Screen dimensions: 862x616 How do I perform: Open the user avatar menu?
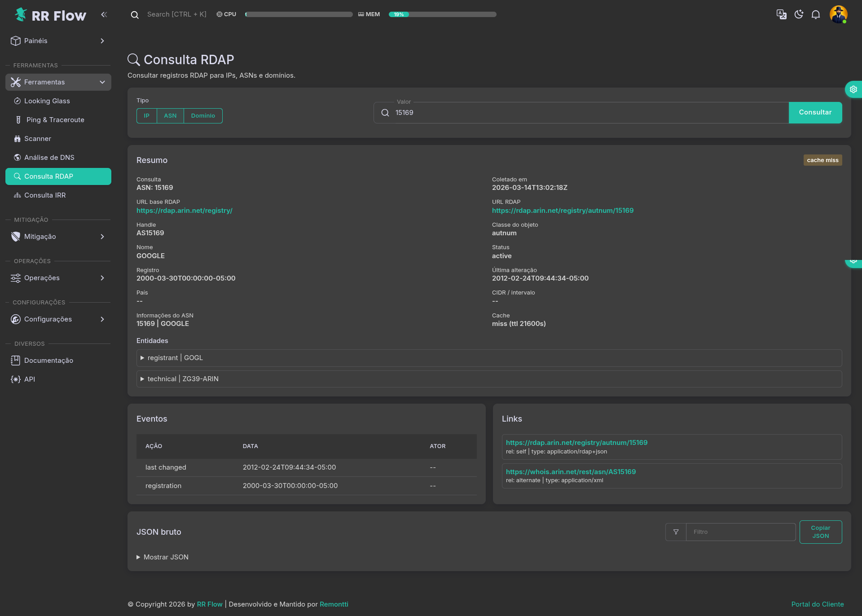(838, 14)
